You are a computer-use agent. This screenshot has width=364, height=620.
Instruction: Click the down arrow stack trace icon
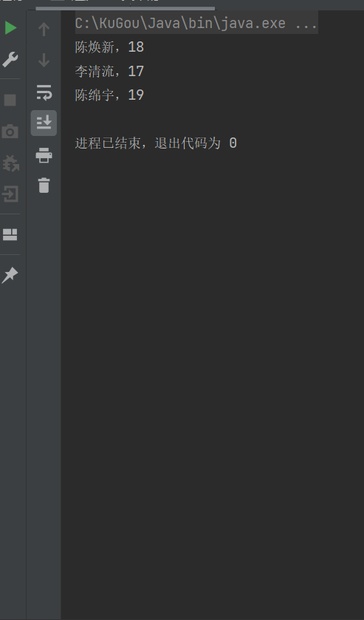click(44, 61)
